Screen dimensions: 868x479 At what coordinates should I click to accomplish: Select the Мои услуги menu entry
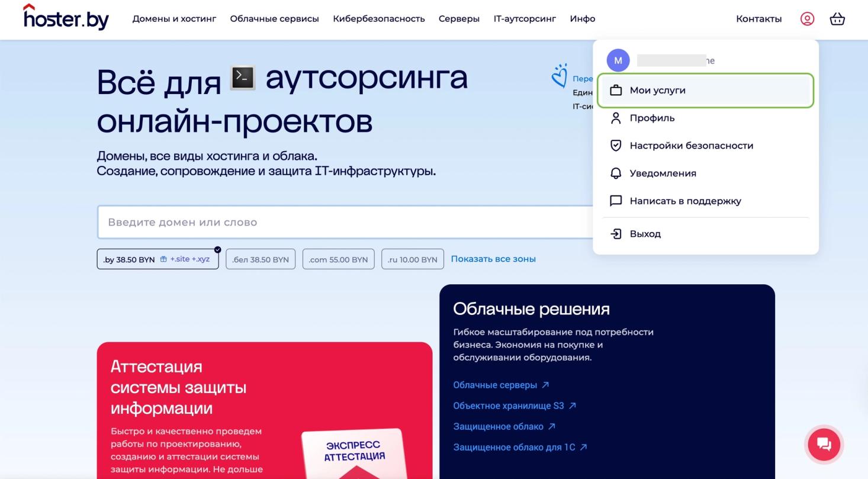click(x=706, y=91)
